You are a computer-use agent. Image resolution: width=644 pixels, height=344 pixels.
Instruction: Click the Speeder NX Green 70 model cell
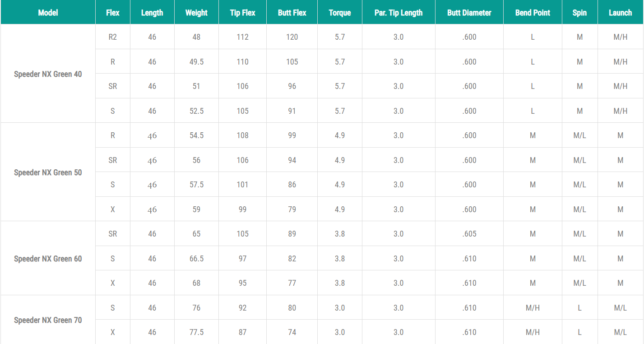48,320
